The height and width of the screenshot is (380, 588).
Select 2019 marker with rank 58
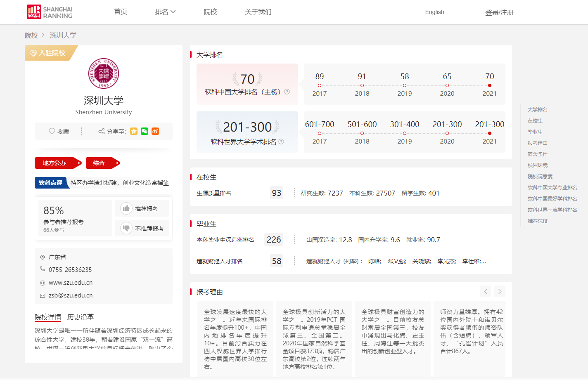405,85
